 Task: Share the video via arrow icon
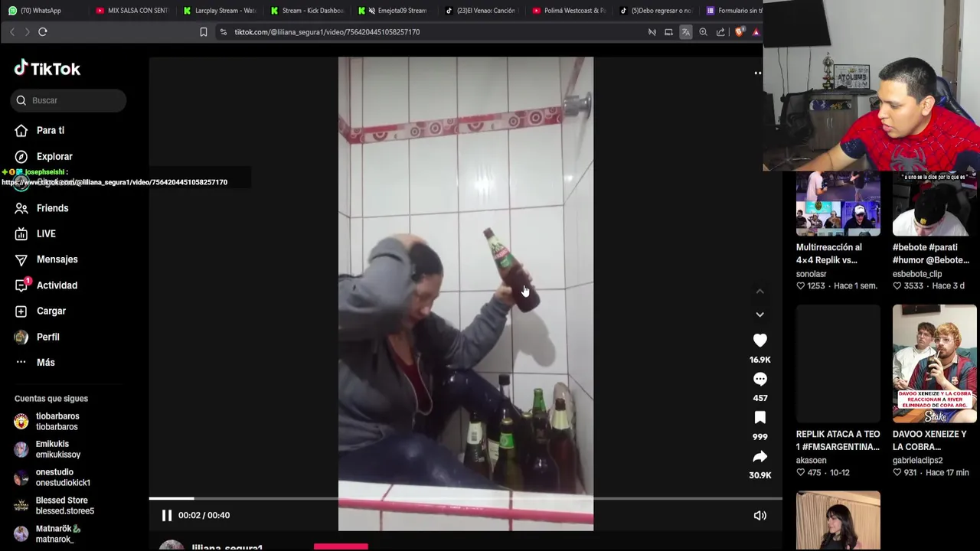point(759,457)
